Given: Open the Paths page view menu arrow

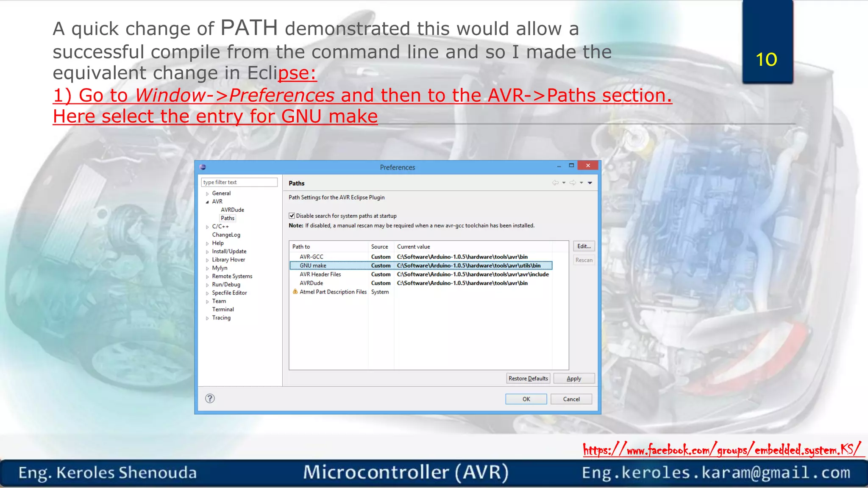Looking at the screenshot, I should pos(590,183).
